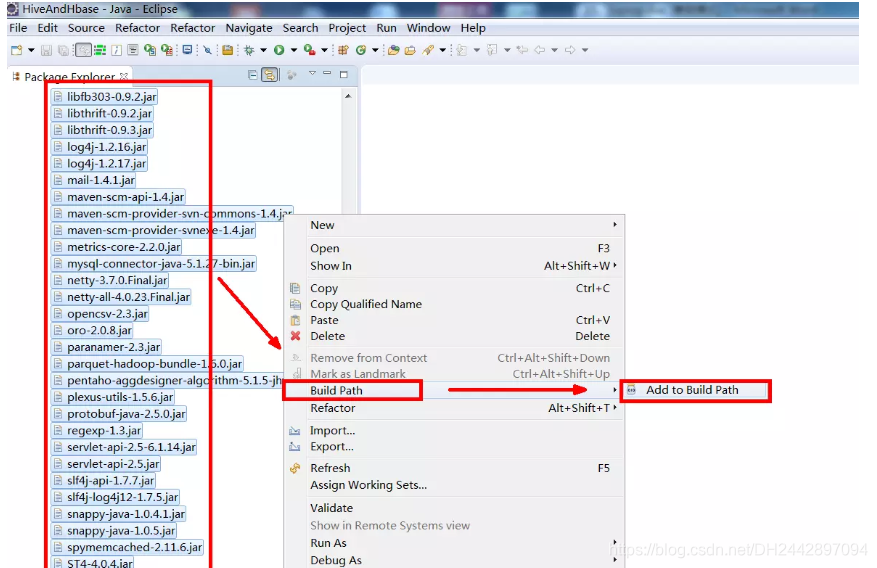Screen dimensions: 877x568
Task: Click the Search flashlight icon
Action: click(x=428, y=50)
